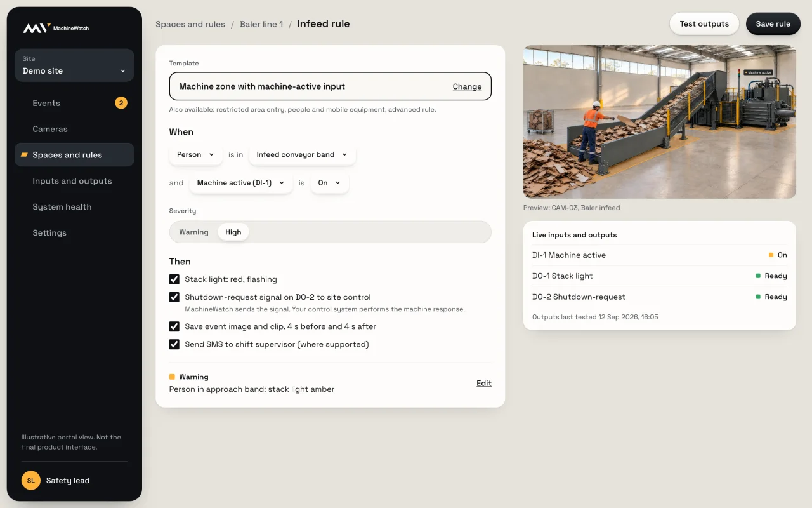The height and width of the screenshot is (508, 812).
Task: Click the amber square beside Warning rule
Action: (x=172, y=377)
